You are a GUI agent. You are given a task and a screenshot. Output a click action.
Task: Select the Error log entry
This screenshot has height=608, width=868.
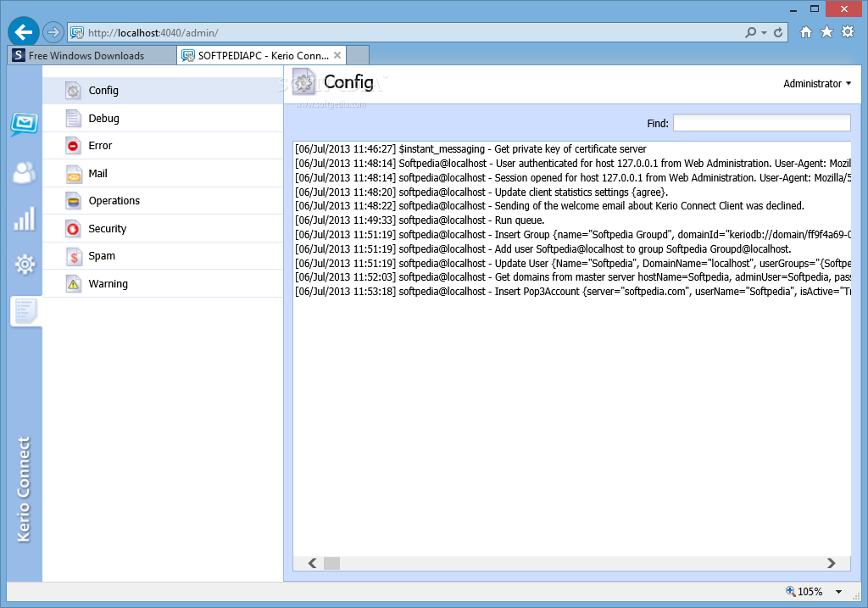coord(163,146)
